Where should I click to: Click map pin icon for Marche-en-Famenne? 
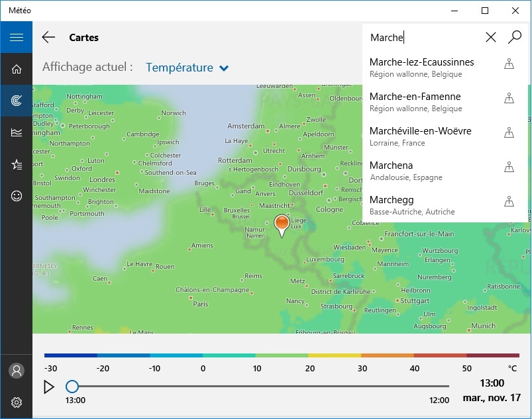[x=509, y=98]
